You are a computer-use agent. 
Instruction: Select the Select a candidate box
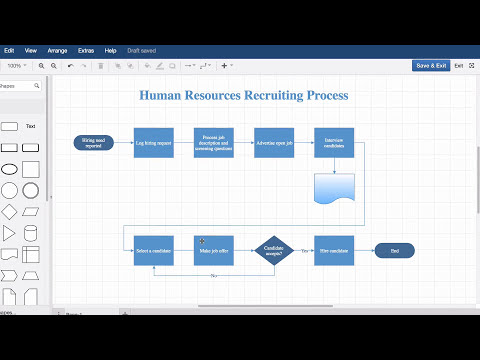[154, 251]
